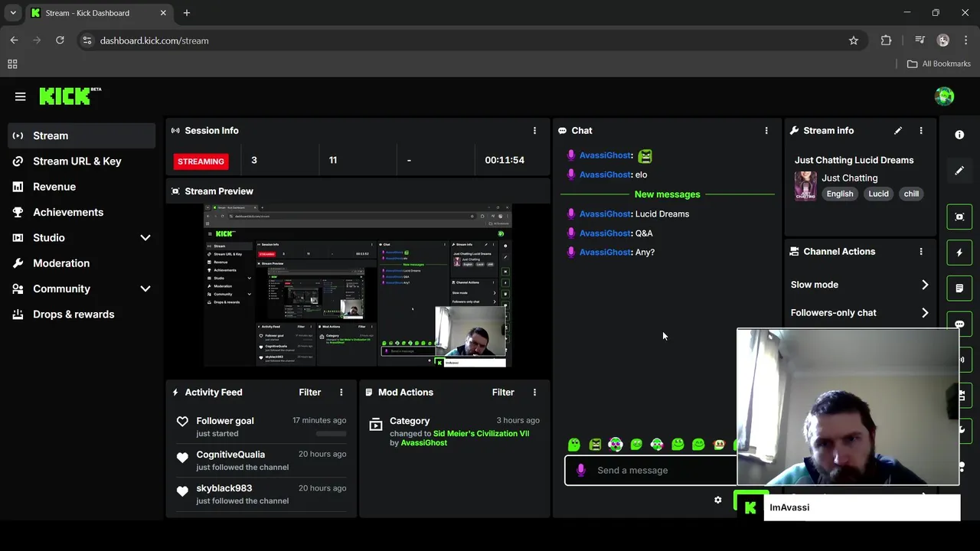Select the Stream - Kick Dashboard browser tab
Image resolution: width=980 pixels, height=551 pixels.
pos(99,13)
